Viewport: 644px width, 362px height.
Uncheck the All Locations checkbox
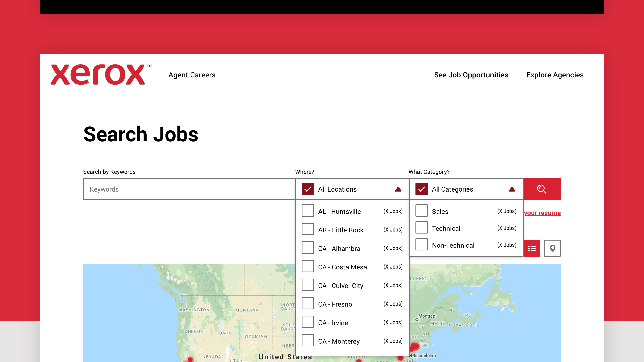(307, 189)
